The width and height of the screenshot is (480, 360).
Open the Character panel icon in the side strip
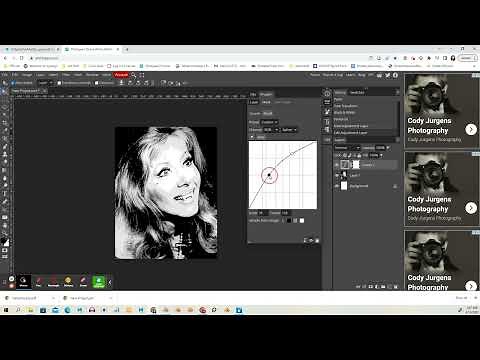click(327, 121)
